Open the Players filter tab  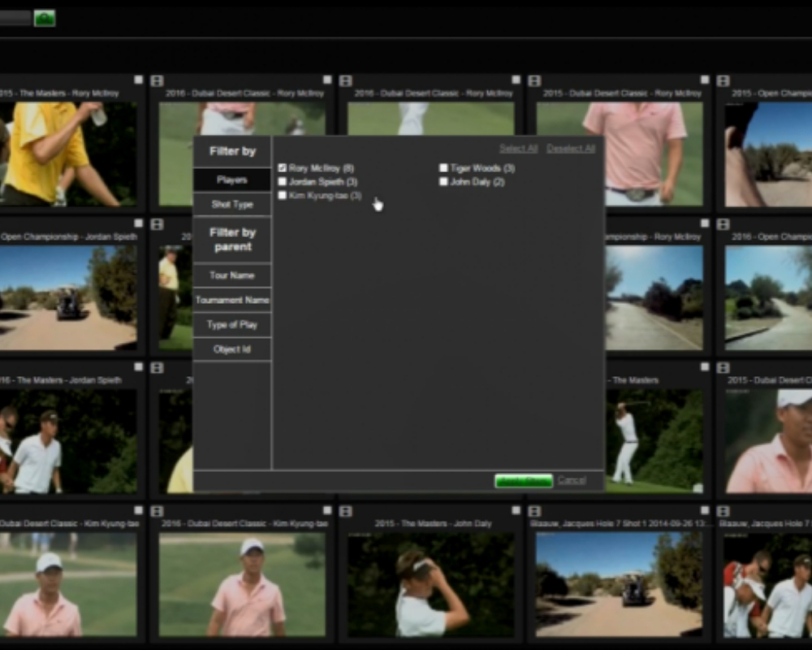[232, 180]
